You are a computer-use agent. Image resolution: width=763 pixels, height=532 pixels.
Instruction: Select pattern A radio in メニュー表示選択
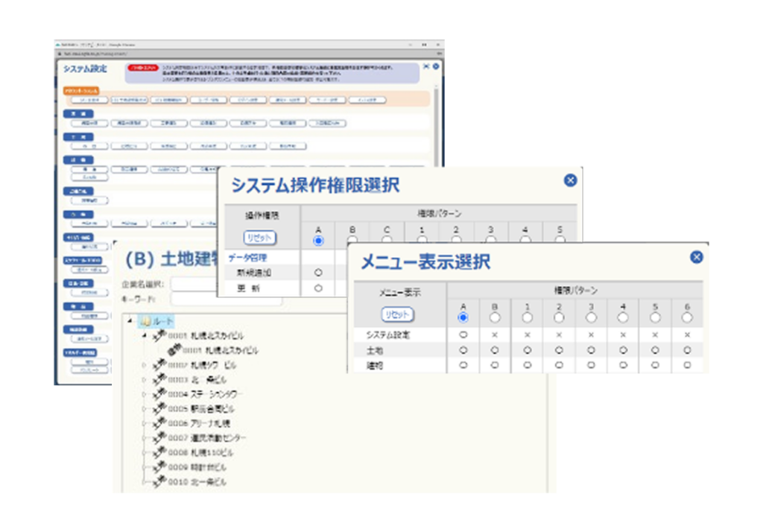pos(463,317)
